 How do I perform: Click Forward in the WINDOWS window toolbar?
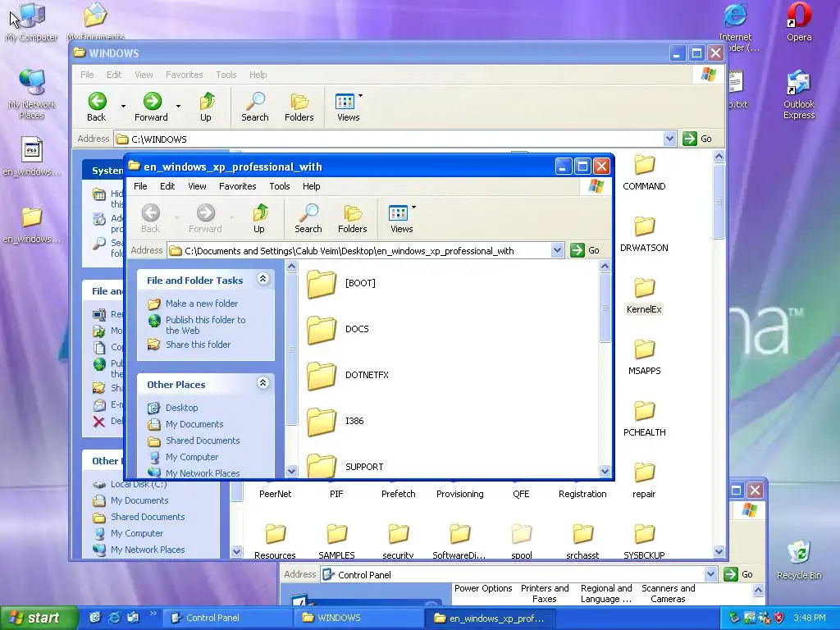[x=151, y=107]
